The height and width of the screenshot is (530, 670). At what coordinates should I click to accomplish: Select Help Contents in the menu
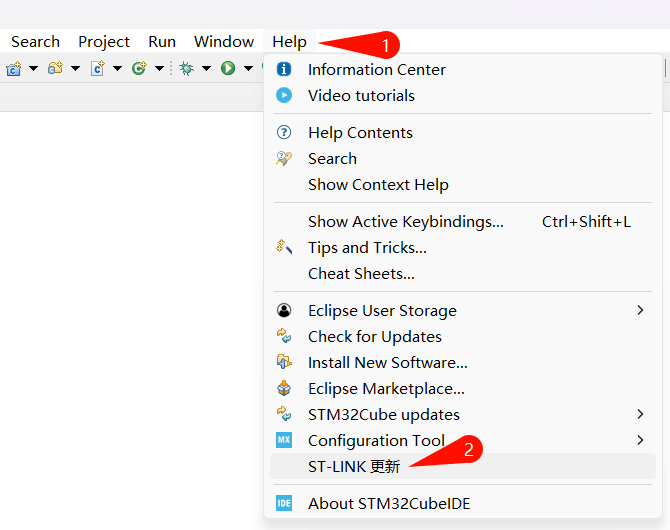[359, 132]
